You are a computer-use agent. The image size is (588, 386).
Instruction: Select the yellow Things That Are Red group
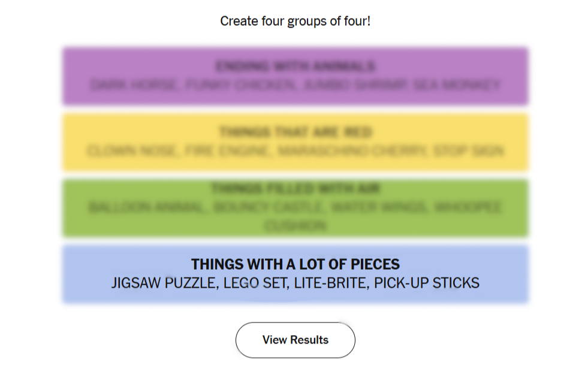click(295, 142)
